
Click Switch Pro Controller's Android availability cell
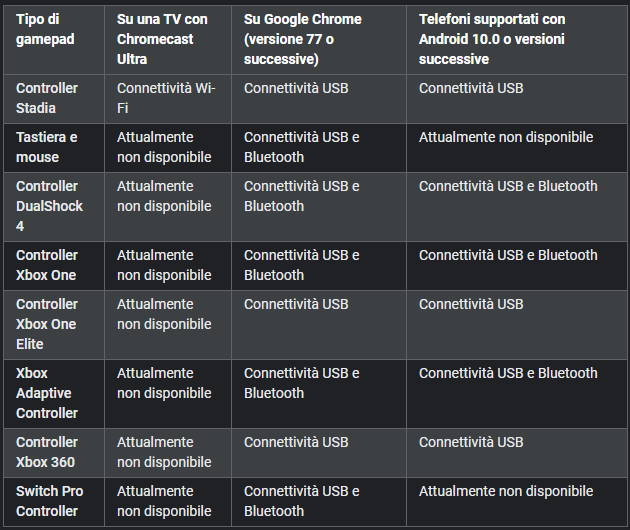pyautogui.click(x=506, y=491)
